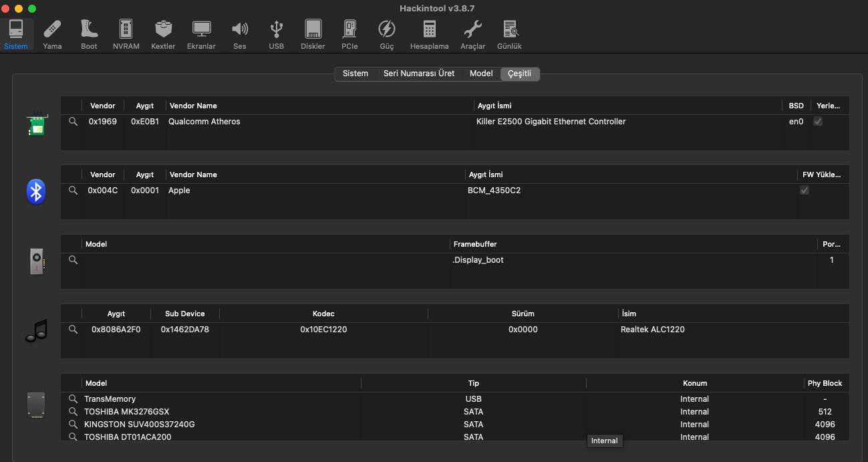
Task: Click the storage drive icon
Action: (36, 406)
